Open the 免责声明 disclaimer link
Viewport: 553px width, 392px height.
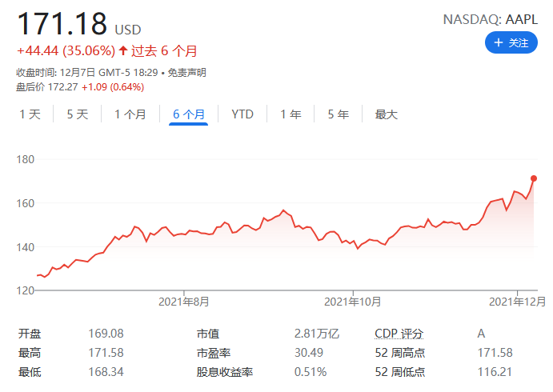pos(187,73)
